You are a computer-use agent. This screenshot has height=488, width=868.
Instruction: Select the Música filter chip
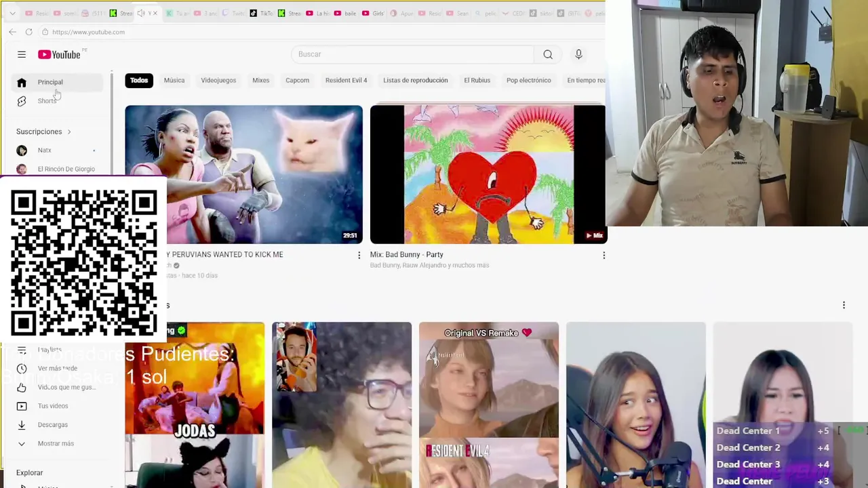[x=174, y=80]
